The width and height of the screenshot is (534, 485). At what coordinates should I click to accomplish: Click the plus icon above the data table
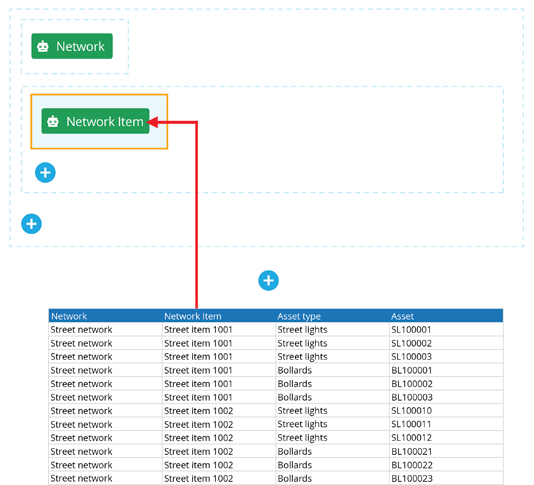268,281
